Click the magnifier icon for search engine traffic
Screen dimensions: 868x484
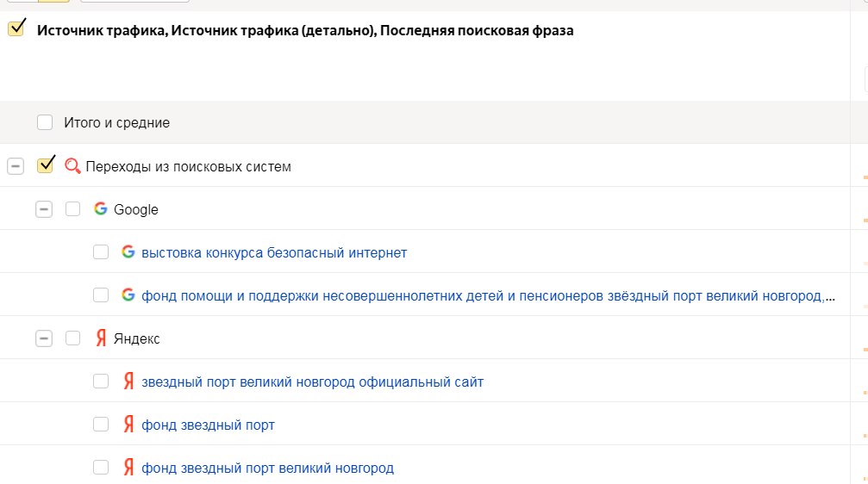point(72,166)
